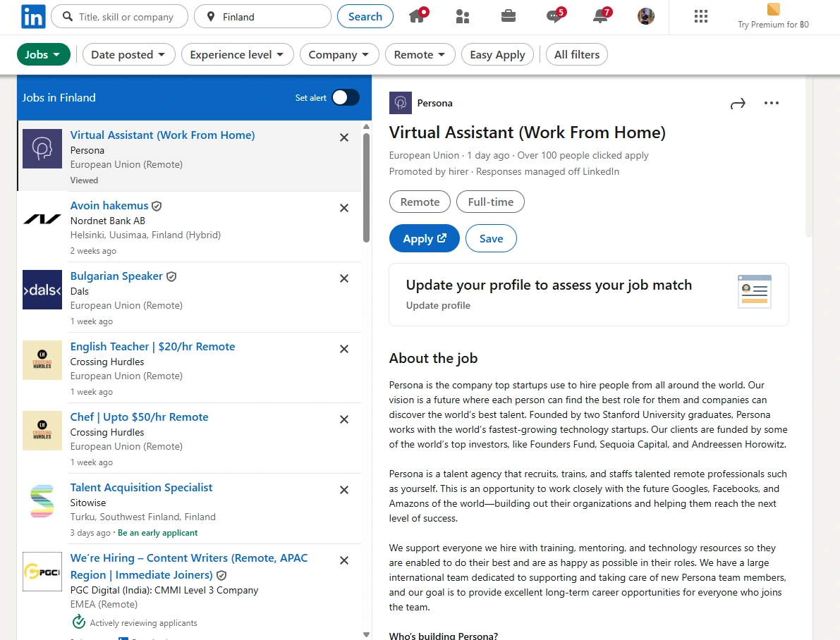Open Virtual Assistant (Work From Home) listing
Screen dimensions: 840x640
coord(162,135)
